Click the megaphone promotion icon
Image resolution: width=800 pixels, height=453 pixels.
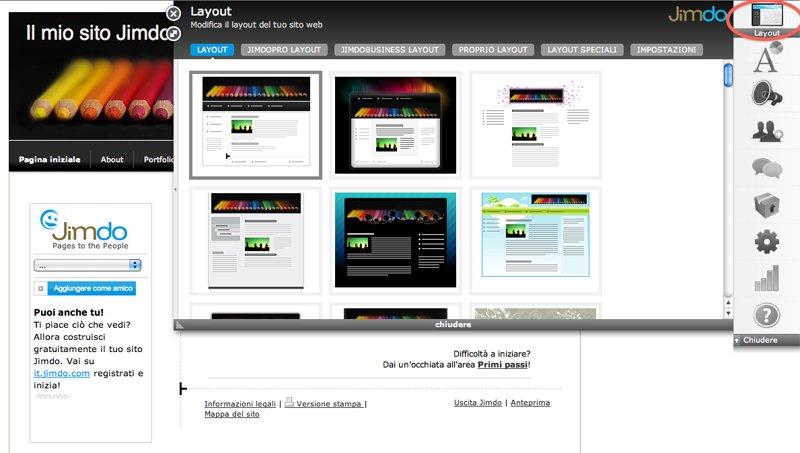click(x=767, y=93)
